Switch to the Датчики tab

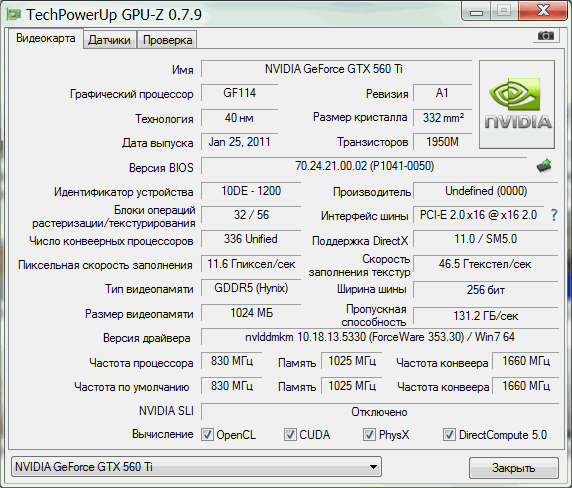pos(109,40)
